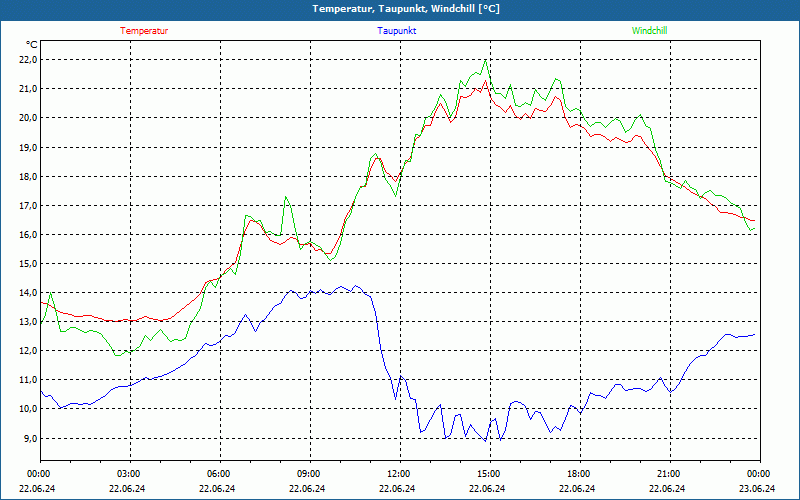Image resolution: width=800 pixels, height=500 pixels.
Task: Click the '12,0' y-axis value
Action: 28,351
